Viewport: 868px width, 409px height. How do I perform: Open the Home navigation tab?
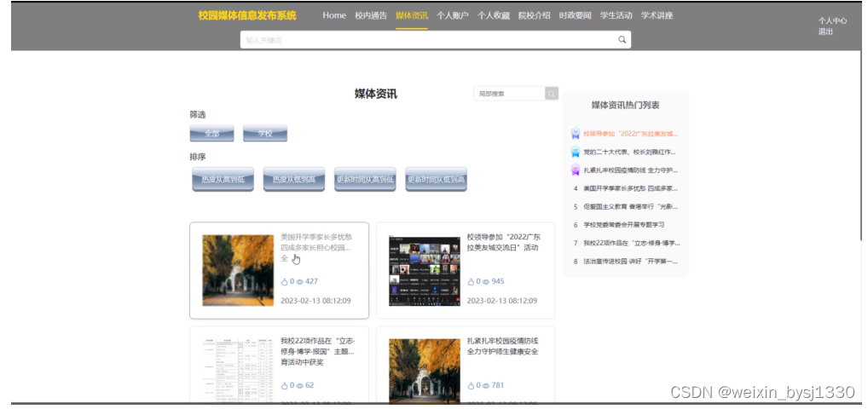pos(334,15)
